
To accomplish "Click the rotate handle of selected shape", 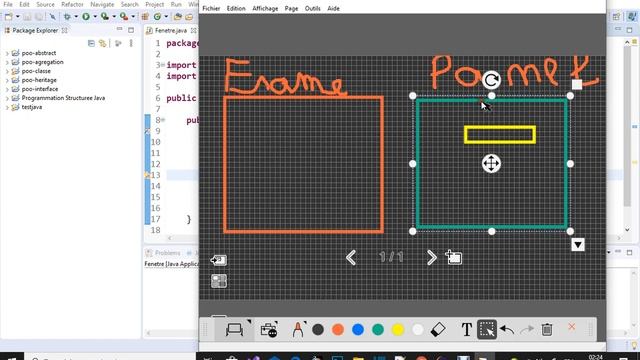I will (x=491, y=80).
